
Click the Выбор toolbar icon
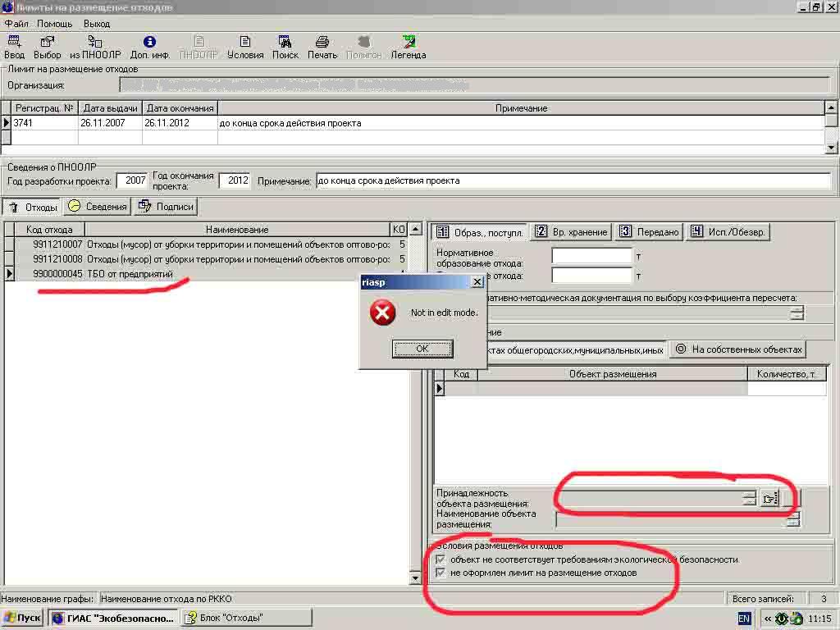(x=47, y=42)
